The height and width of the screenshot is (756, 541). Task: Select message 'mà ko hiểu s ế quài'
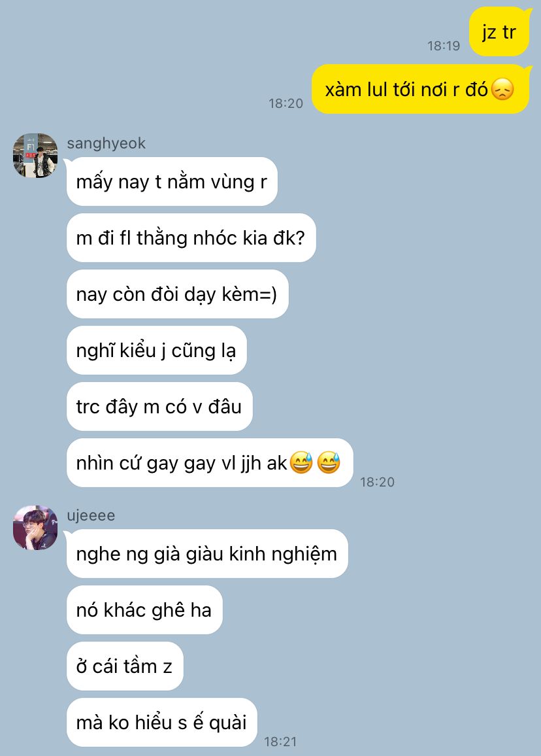tap(162, 722)
